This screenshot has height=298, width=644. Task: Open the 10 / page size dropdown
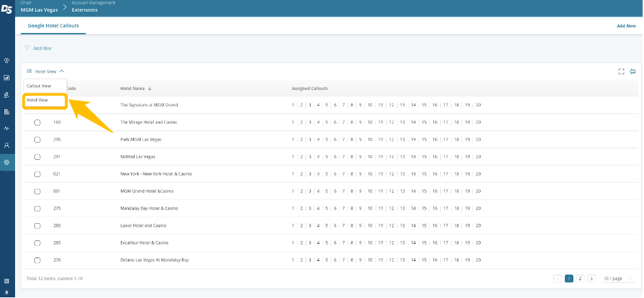tap(618, 279)
